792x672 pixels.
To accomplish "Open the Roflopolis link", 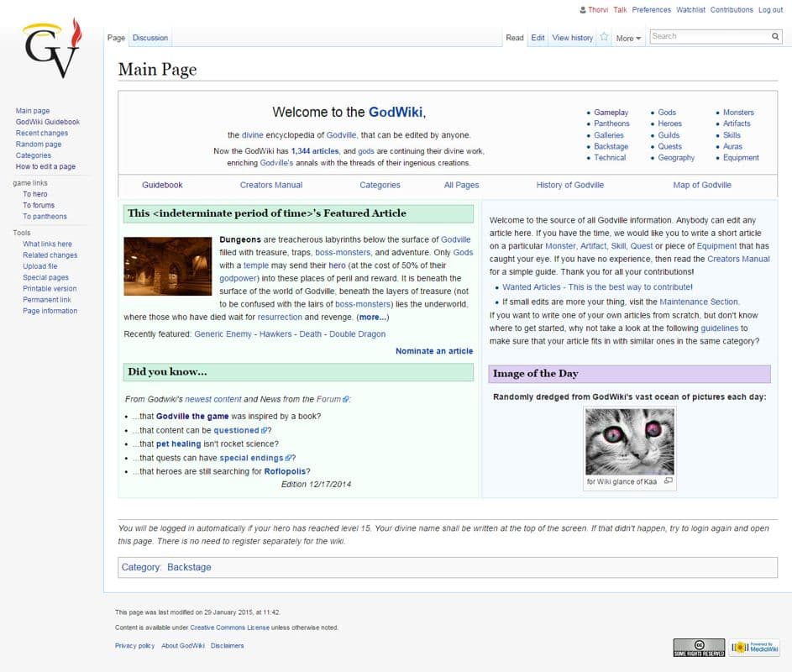I will 285,471.
